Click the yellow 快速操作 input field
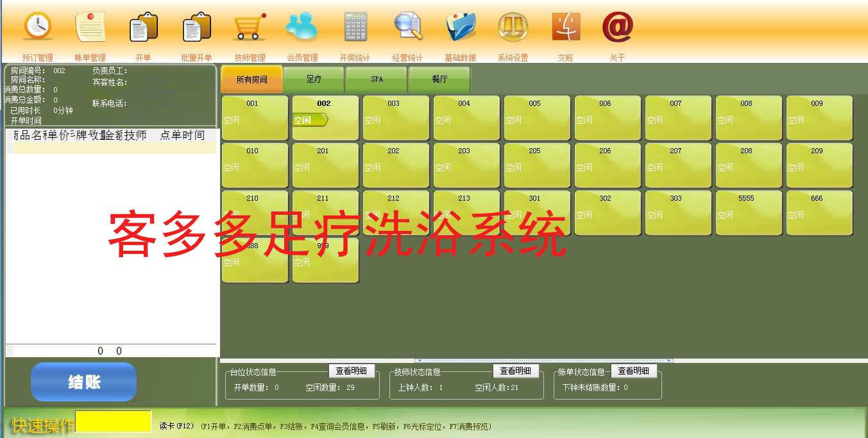 [x=114, y=421]
